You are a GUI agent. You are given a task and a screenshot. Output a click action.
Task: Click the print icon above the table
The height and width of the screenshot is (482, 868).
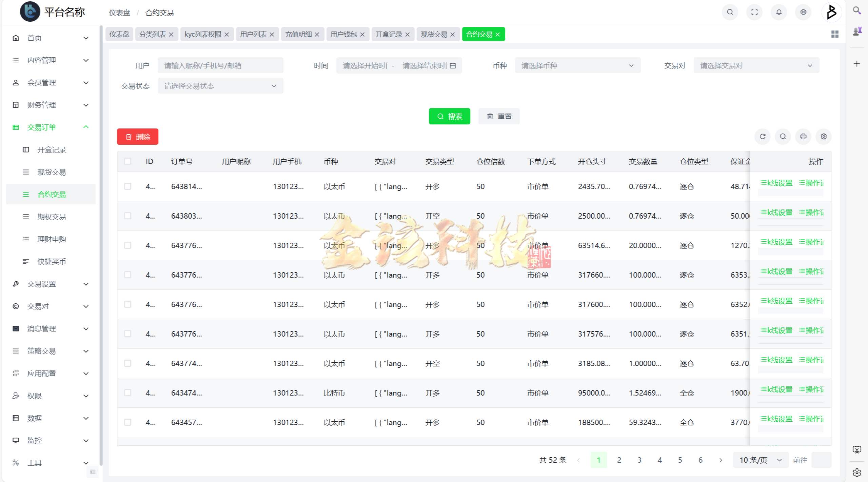point(803,137)
